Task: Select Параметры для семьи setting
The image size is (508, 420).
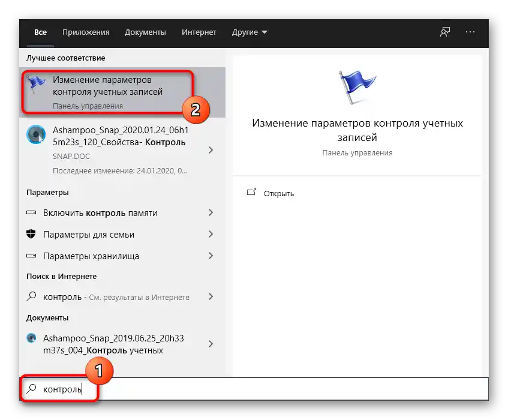Action: coord(122,235)
